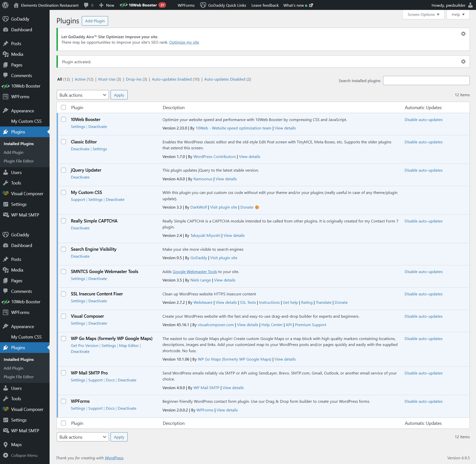Select the SSL Insecure Content Fixer checkbox

[x=64, y=294]
